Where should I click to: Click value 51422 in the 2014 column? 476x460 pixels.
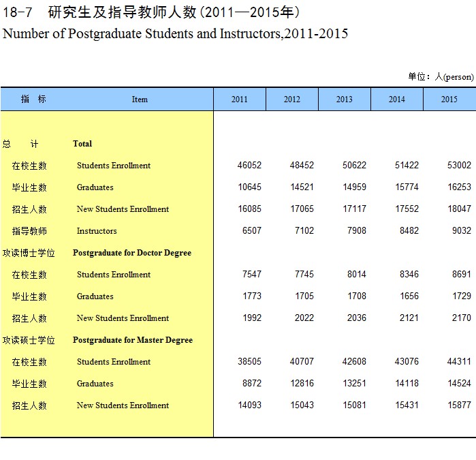tap(407, 165)
